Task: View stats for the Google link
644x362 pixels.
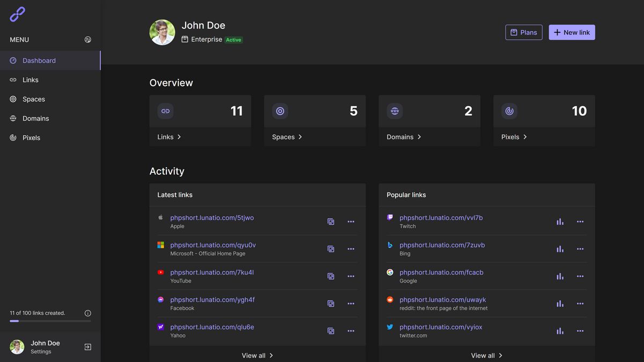Action: point(560,276)
